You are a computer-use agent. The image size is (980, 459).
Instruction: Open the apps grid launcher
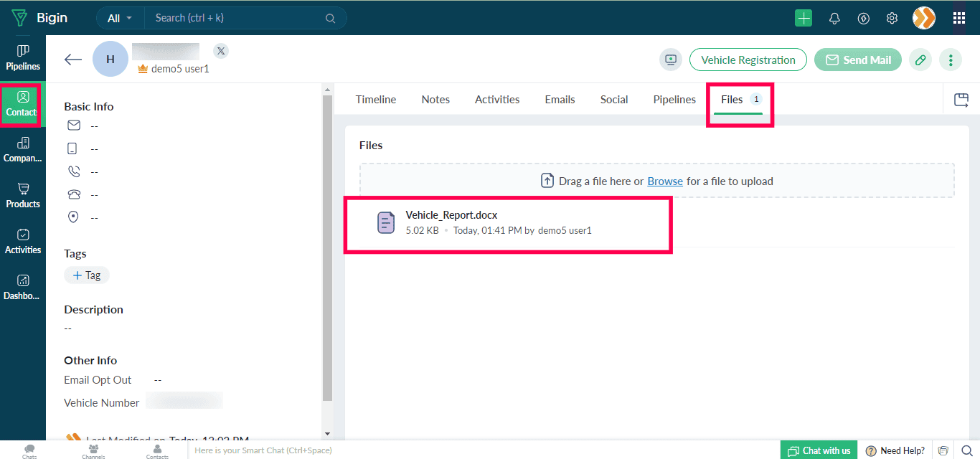point(958,18)
